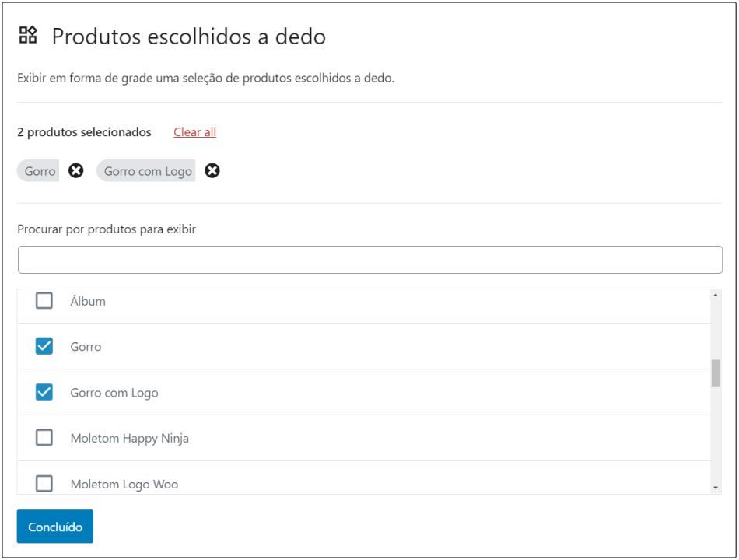Remove the Gorro tag with its X icon

pos(75,171)
